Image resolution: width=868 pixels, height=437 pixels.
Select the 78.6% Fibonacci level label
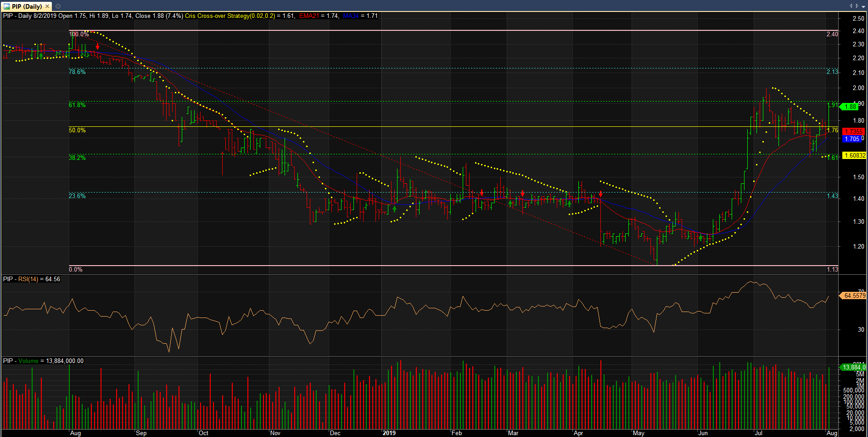point(77,72)
